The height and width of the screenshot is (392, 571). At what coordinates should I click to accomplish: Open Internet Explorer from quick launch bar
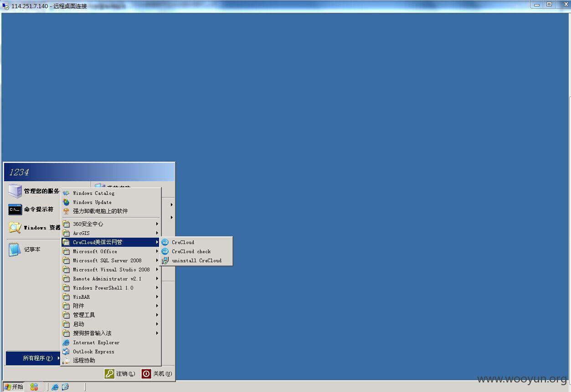pyautogui.click(x=55, y=387)
